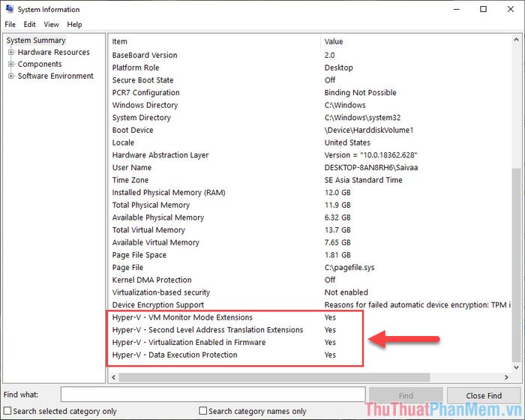Click the horizontal scrollbar right arrow
The height and width of the screenshot is (420, 525).
[x=506, y=377]
